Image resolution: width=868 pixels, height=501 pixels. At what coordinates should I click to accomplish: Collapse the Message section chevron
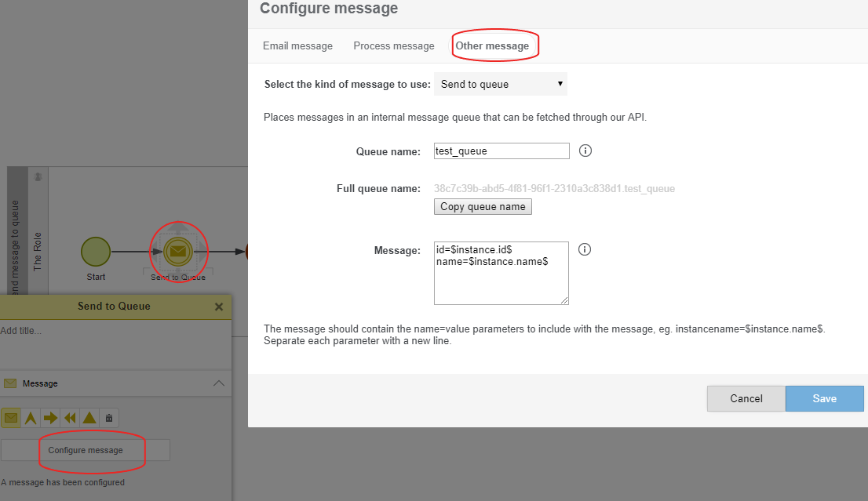point(219,383)
